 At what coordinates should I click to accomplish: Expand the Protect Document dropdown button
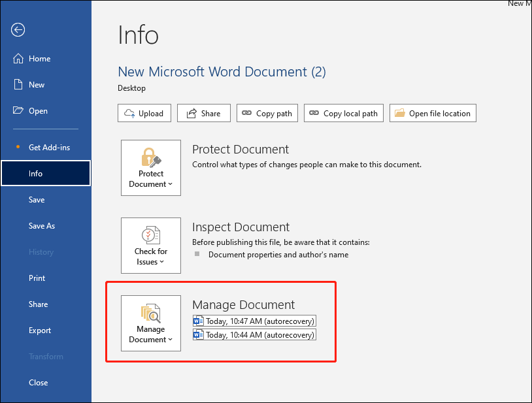[151, 168]
